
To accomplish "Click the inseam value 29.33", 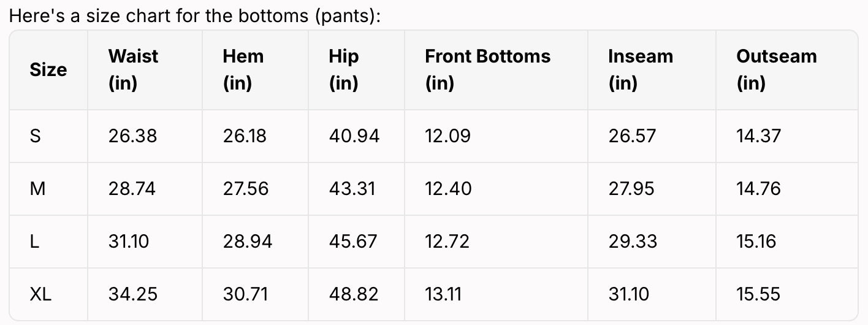I will pos(632,241).
